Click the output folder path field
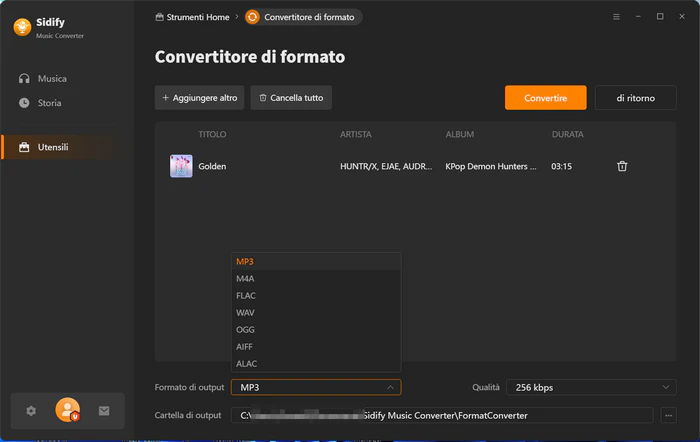Viewport: 700px width, 442px height. [x=442, y=415]
